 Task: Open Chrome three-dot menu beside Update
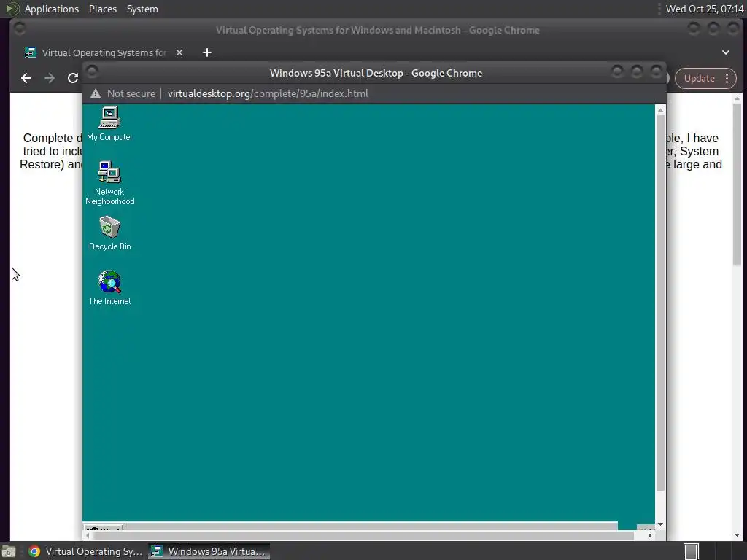(x=727, y=79)
